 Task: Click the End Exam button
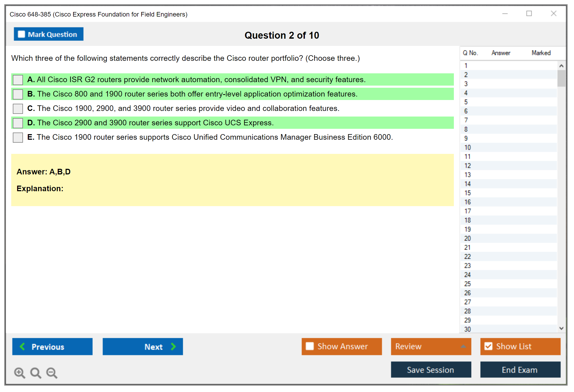tap(520, 370)
